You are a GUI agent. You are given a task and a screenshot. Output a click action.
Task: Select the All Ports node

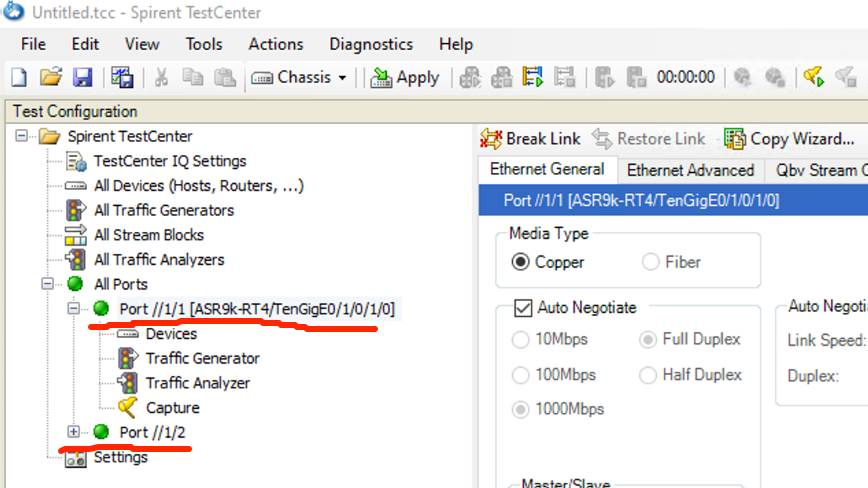pos(121,284)
